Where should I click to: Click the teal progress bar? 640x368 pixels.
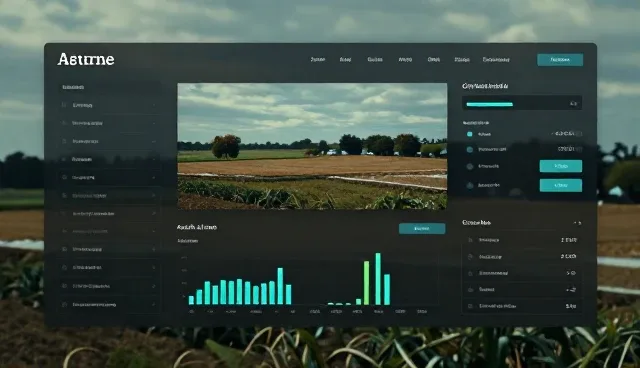point(489,104)
